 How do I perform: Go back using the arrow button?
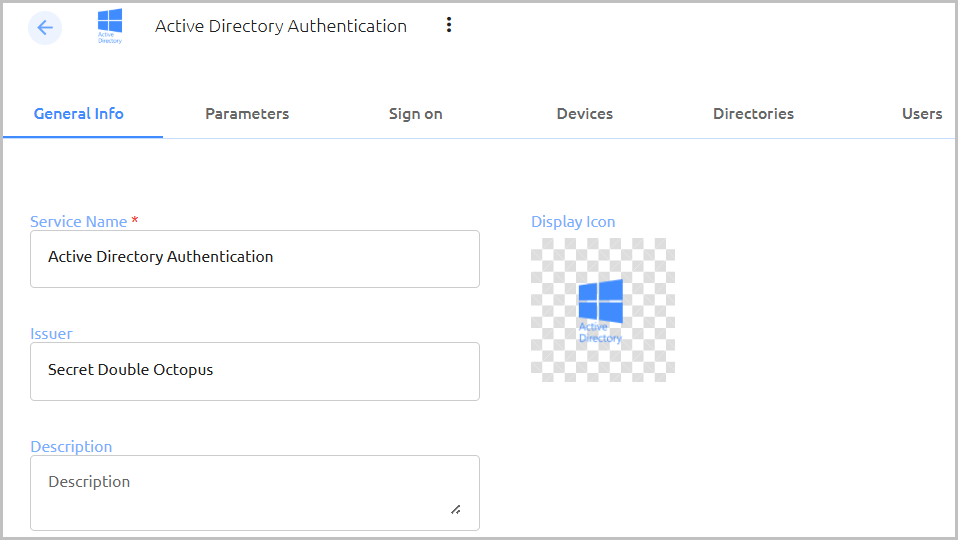(x=45, y=27)
